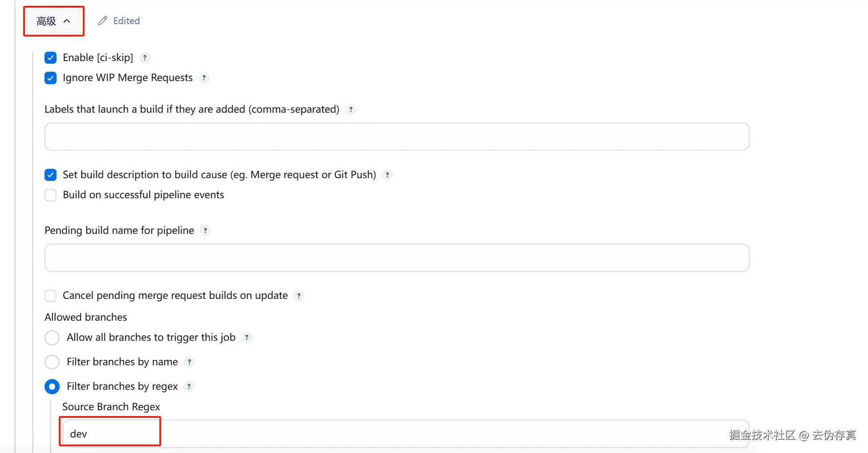Open help next to Filter branches by name
The image size is (868, 453).
189,362
